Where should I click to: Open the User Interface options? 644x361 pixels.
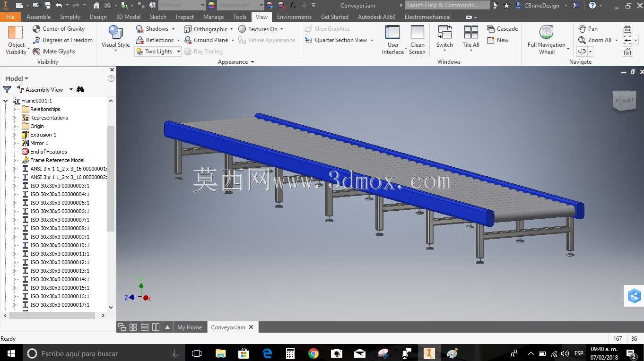click(393, 40)
